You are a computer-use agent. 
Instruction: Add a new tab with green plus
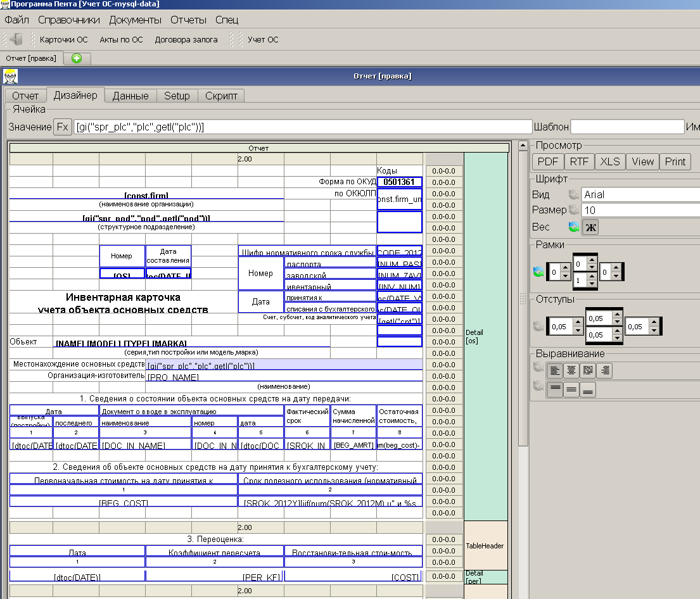[x=77, y=58]
